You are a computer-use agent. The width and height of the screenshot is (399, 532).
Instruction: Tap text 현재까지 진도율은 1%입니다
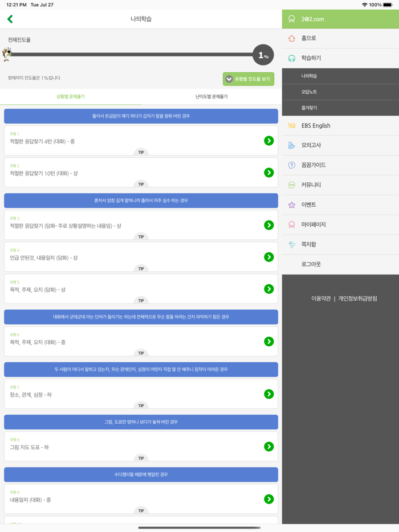(x=35, y=78)
